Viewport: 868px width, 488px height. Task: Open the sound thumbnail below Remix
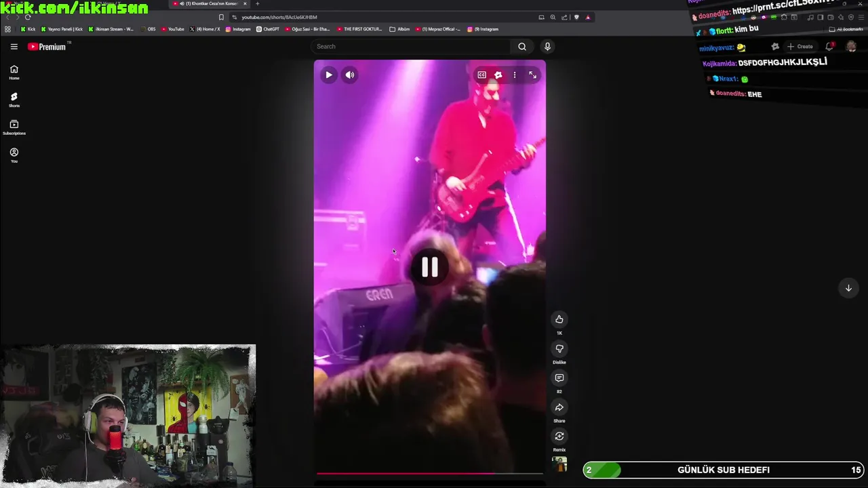559,464
